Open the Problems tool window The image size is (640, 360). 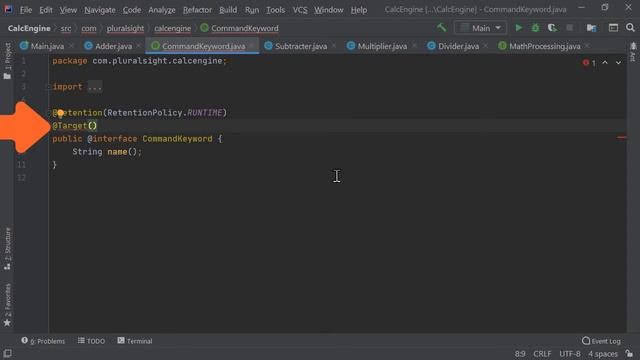pos(43,341)
